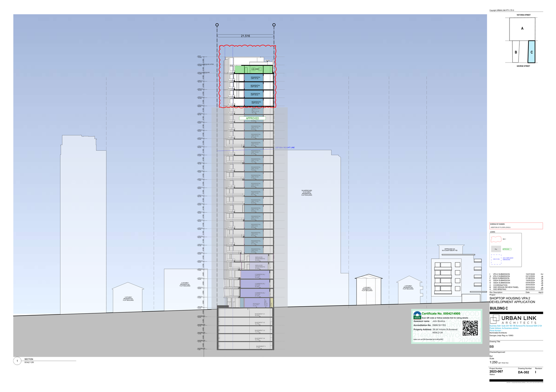This screenshot has height=392, width=556.
Task: Click the blue business address line
Action: pos(515,326)
